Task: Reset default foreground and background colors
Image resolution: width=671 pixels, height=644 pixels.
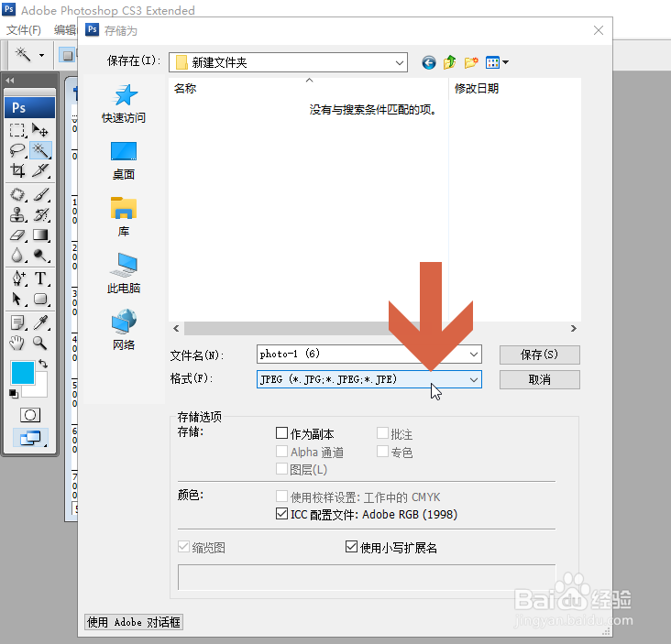Action: click(14, 394)
